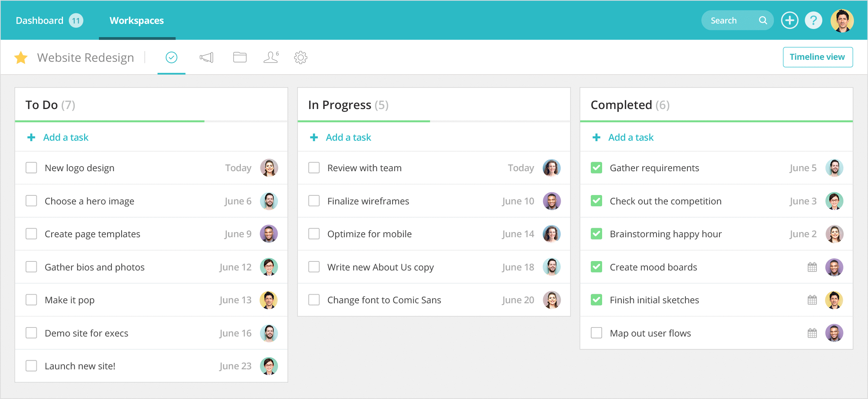Open the announcements megaphone icon
The image size is (868, 399).
click(206, 57)
